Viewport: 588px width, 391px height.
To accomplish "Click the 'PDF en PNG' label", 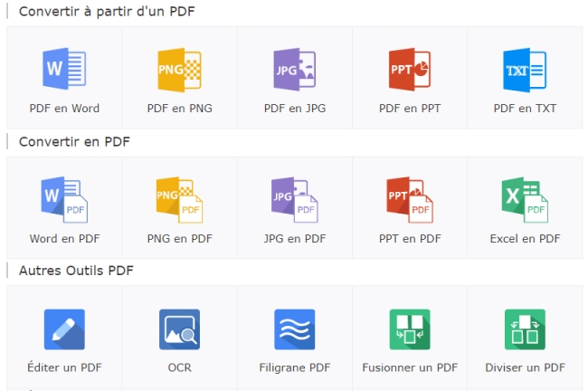I will click(x=180, y=109).
